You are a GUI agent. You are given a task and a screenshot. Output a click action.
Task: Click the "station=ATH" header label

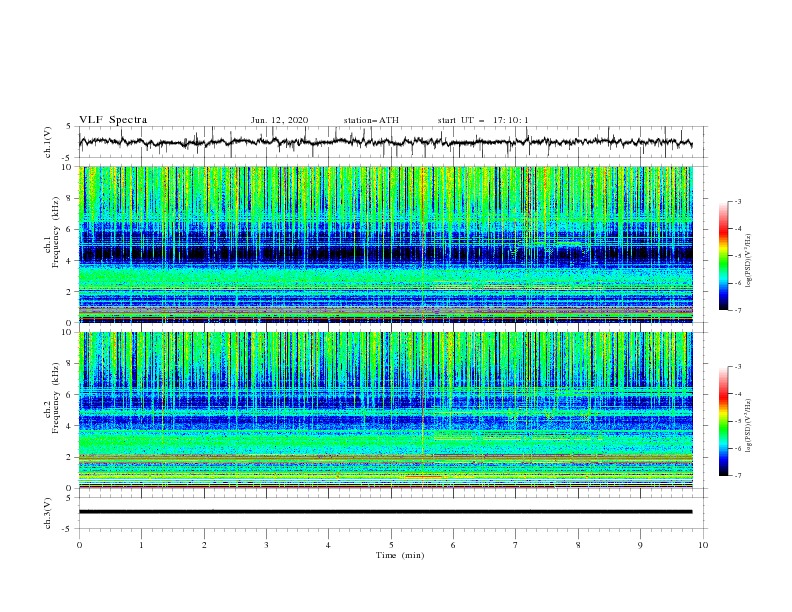pyautogui.click(x=371, y=120)
